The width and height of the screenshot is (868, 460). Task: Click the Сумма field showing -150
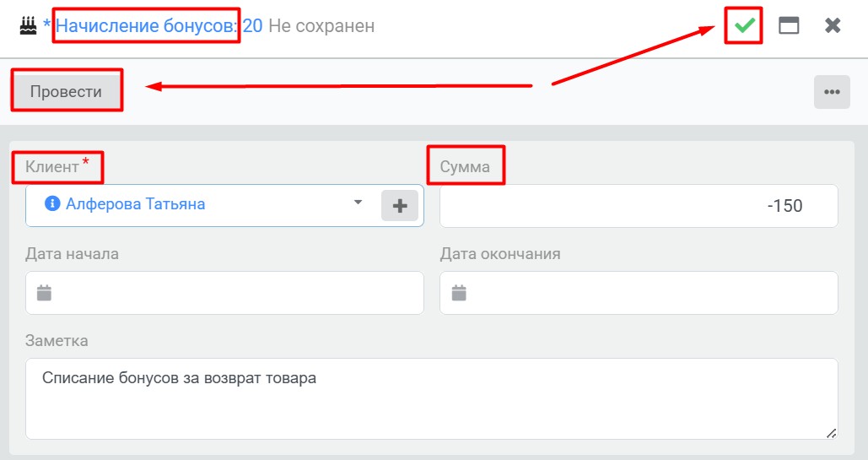[639, 206]
